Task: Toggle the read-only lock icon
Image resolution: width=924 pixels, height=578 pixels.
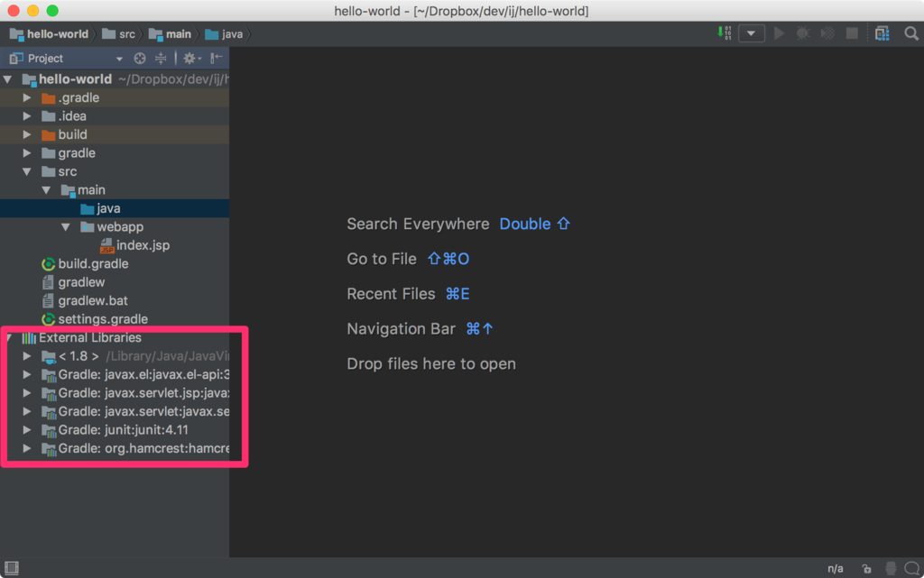Action: [866, 569]
